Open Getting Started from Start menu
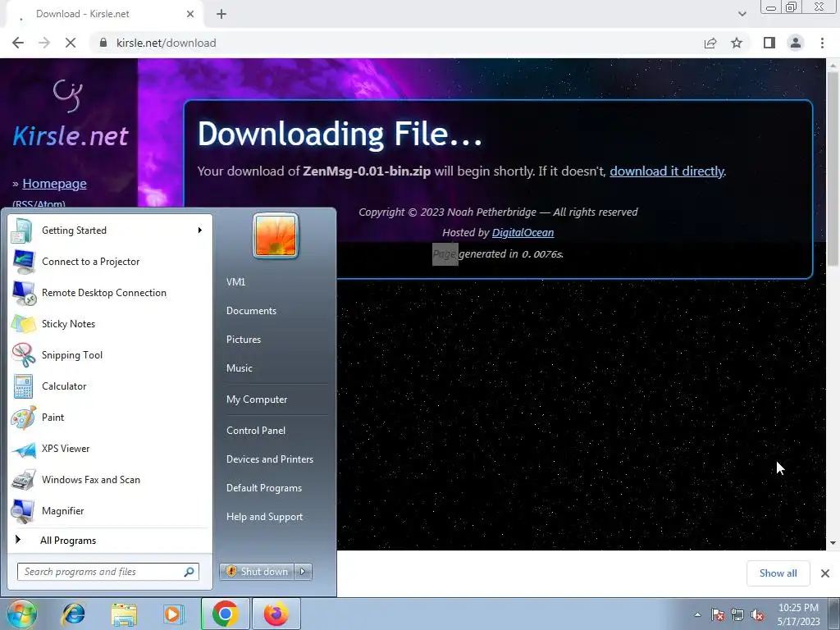This screenshot has width=840, height=630. coord(110,231)
